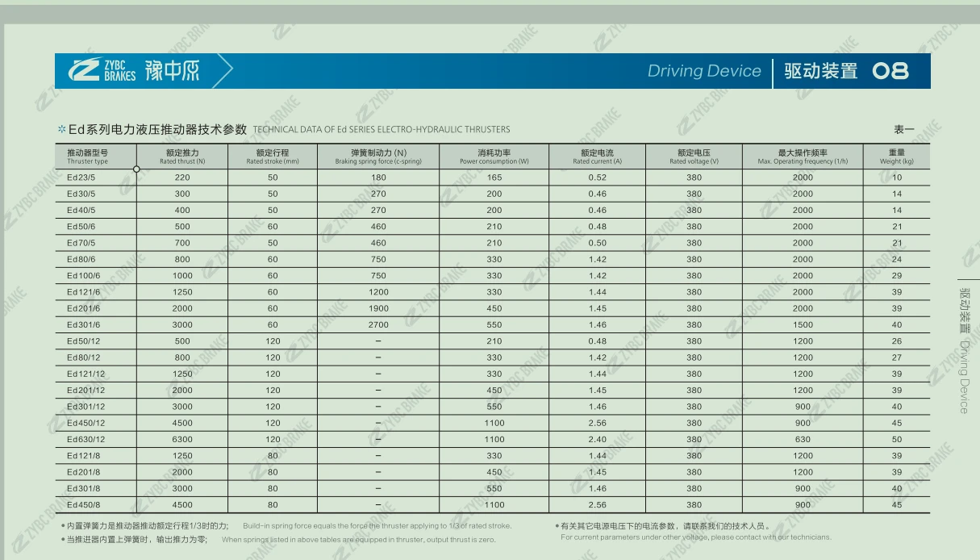Image resolution: width=980 pixels, height=560 pixels.
Task: Click the rated current value 0.50
Action: coord(597,243)
